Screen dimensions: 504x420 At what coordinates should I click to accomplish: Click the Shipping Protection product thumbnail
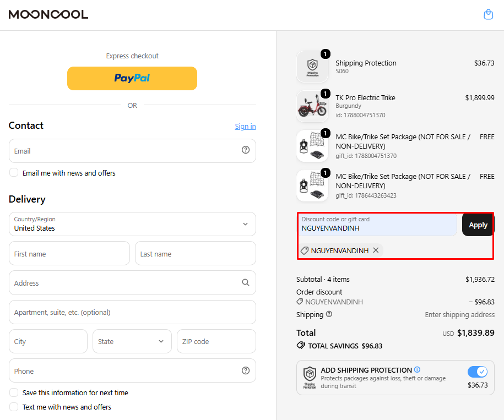(x=312, y=67)
